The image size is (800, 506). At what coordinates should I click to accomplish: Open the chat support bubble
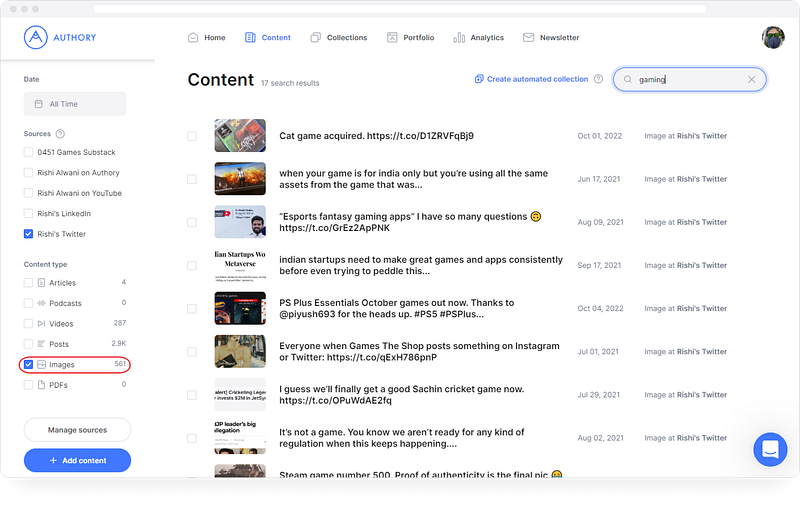click(x=770, y=449)
